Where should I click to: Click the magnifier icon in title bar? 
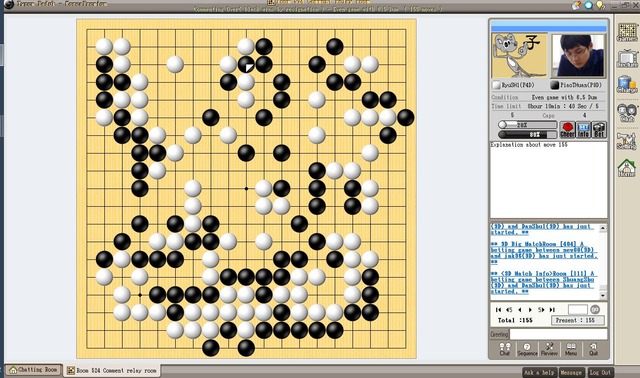pyautogui.click(x=588, y=5)
